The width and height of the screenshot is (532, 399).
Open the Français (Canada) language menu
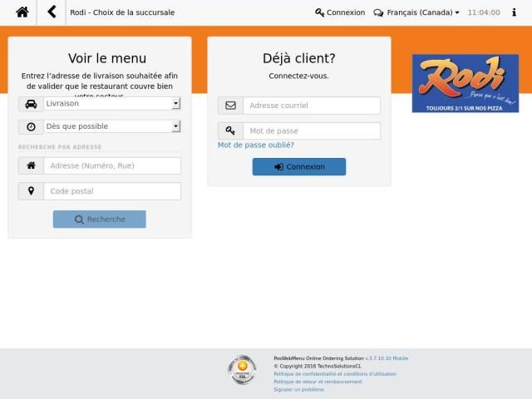[x=416, y=12]
